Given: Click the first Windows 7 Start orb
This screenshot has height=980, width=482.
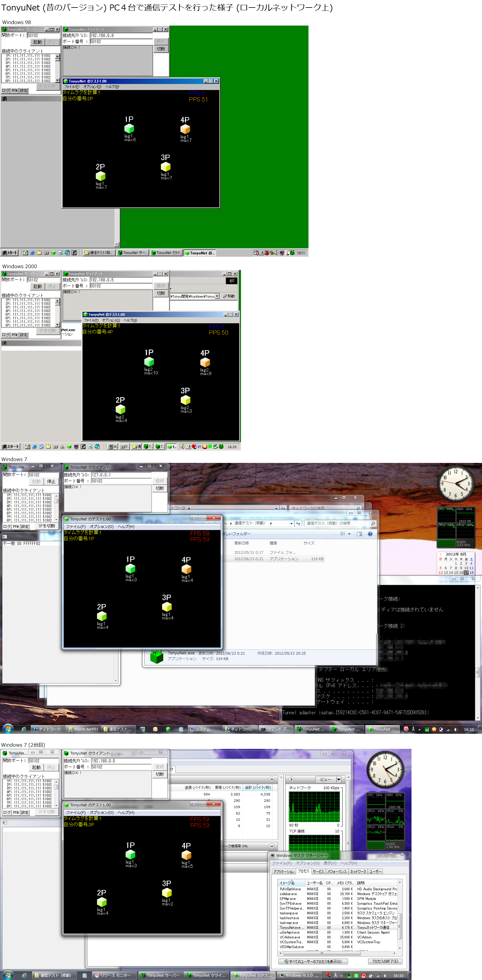Looking at the screenshot, I should [8, 729].
